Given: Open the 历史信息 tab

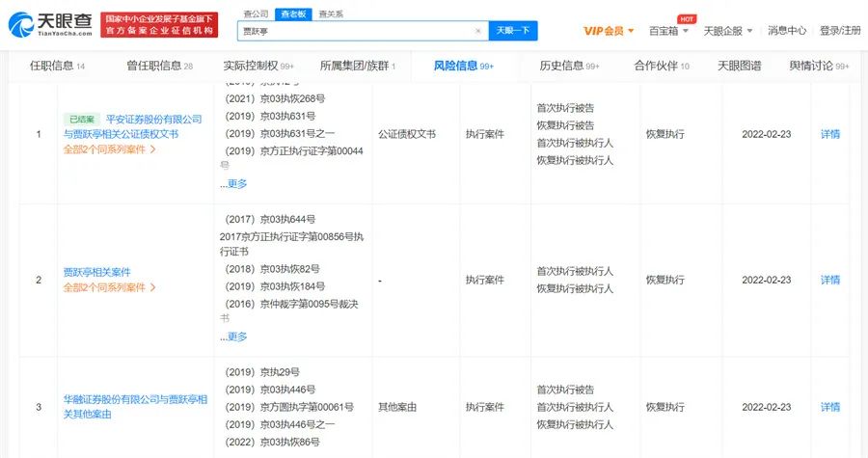Looking at the screenshot, I should click(x=569, y=66).
